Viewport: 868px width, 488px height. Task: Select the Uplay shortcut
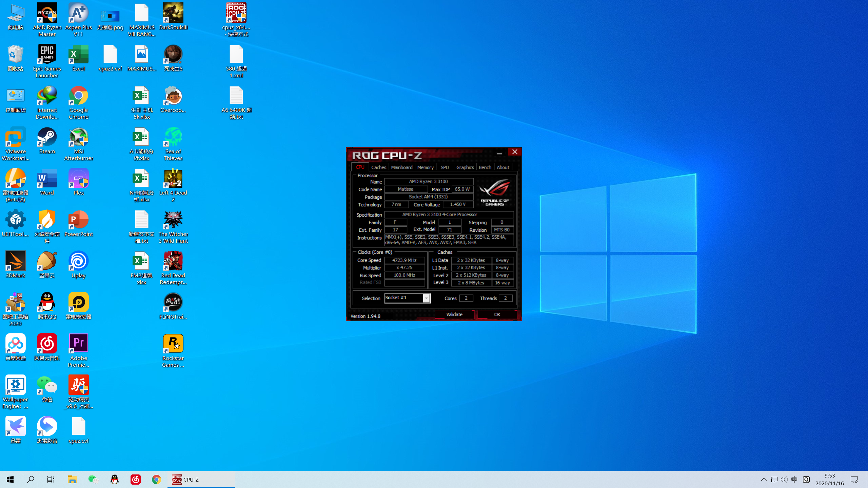tap(78, 264)
